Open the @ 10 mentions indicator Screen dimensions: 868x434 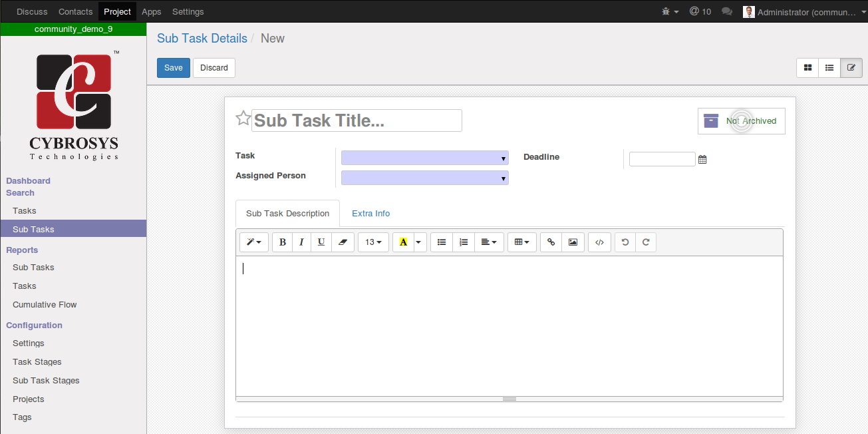tap(700, 11)
